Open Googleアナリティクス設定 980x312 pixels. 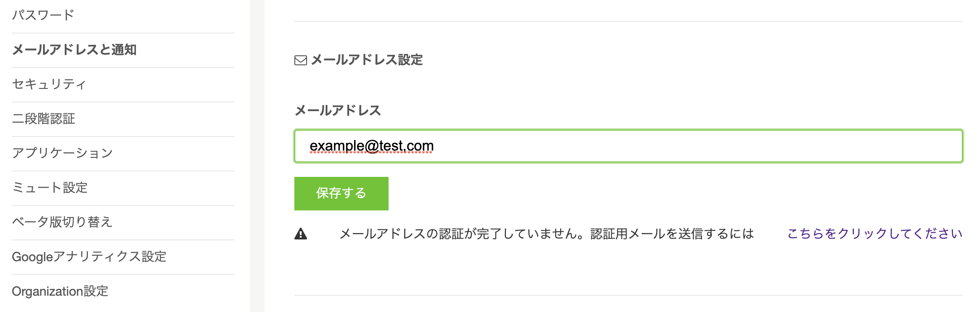(90, 255)
